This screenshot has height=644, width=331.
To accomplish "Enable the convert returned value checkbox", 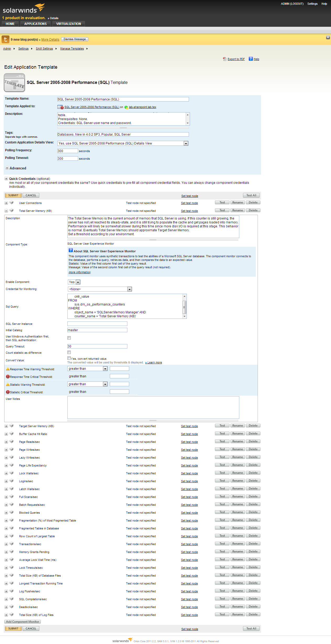I will 69,358.
